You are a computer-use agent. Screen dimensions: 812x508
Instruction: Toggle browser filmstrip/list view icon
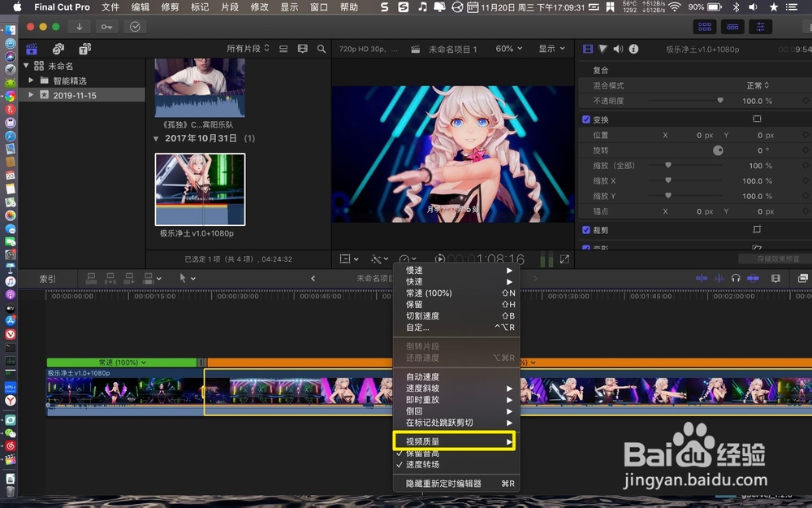[283, 49]
